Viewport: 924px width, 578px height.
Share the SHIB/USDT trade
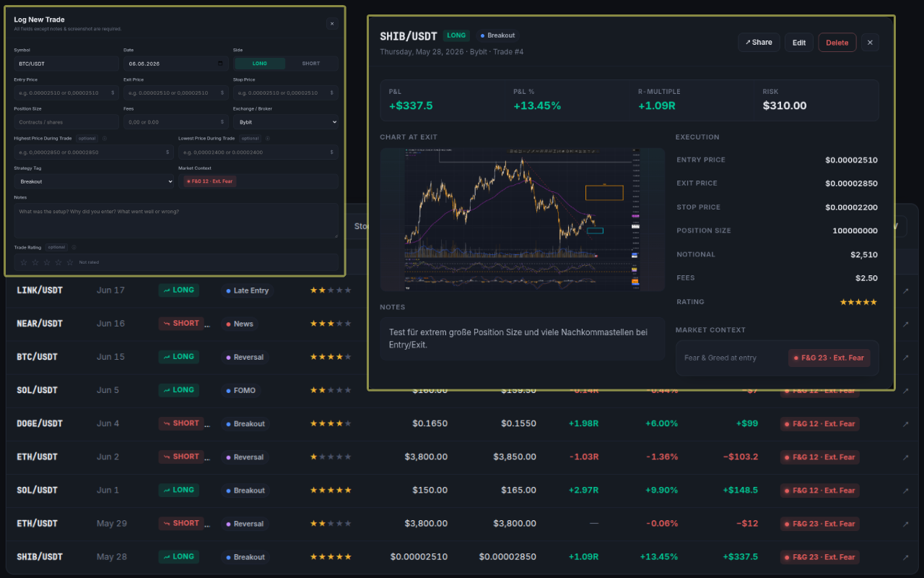(x=759, y=43)
